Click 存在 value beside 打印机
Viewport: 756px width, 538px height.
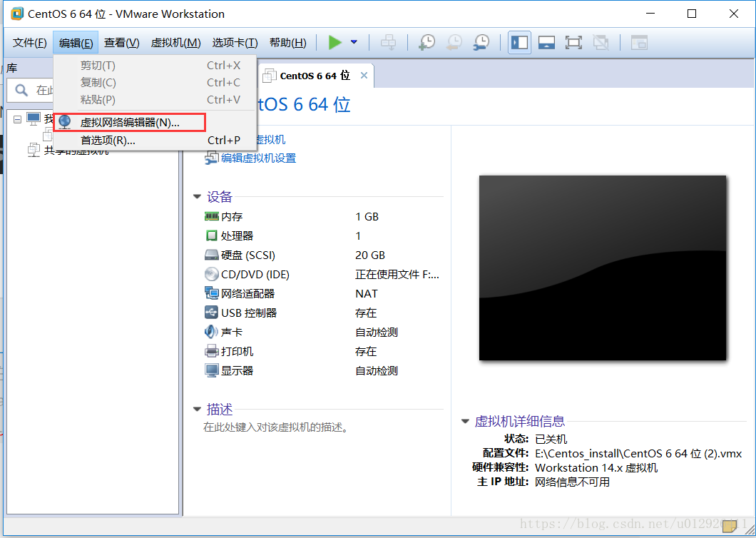[x=366, y=351]
